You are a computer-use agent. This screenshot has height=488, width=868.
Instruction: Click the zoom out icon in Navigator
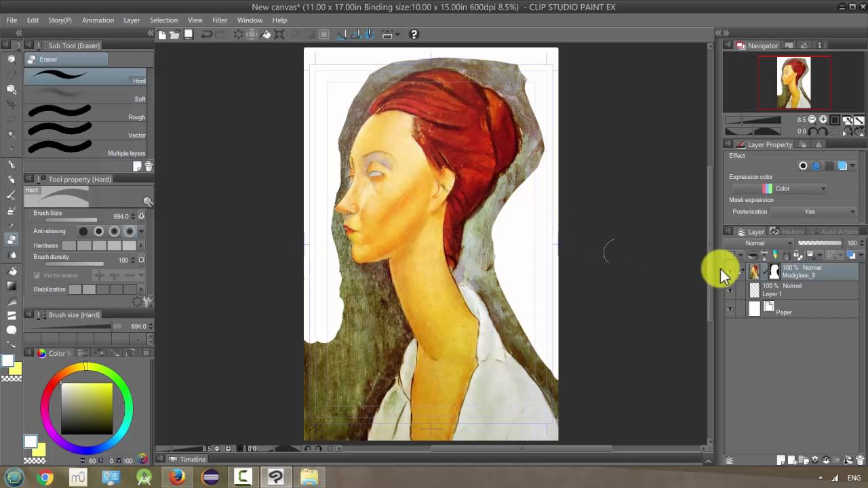[x=812, y=120]
